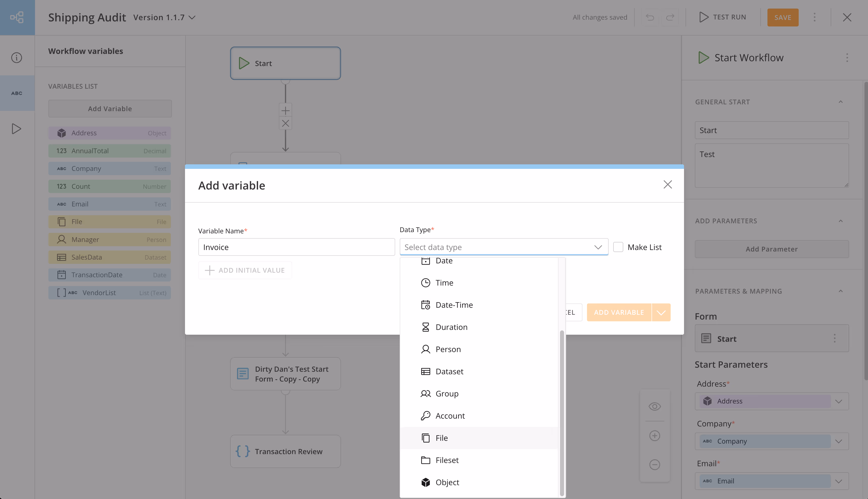Click the zoom-in plus circle on the canvas
The height and width of the screenshot is (499, 868).
pos(655,435)
